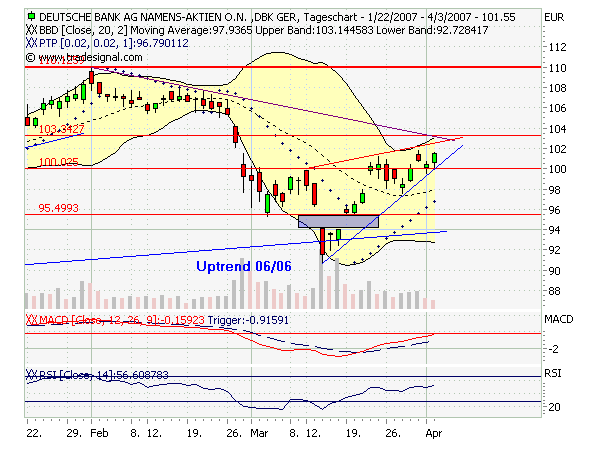Click the RSI label on the right axis
Screen dimensions: 600x450
554,373
